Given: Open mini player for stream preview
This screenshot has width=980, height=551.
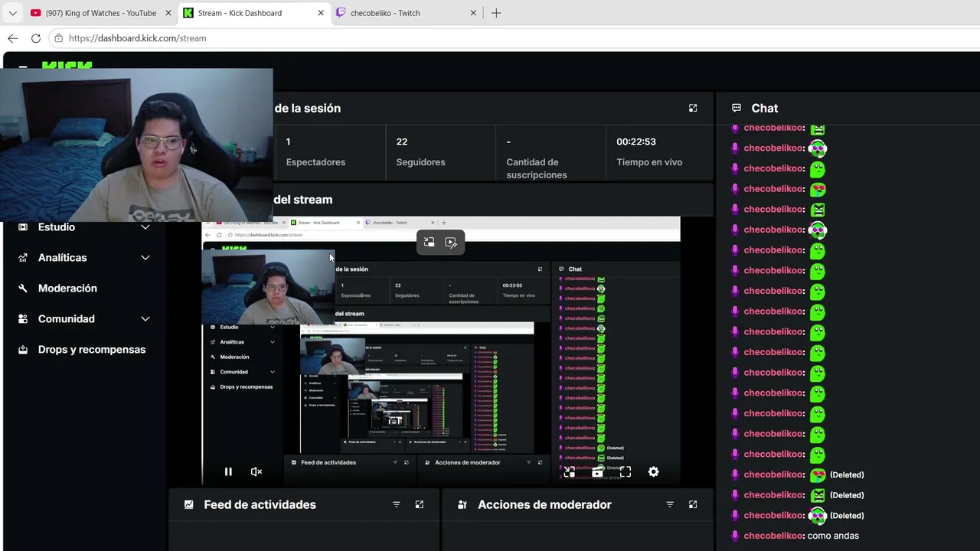Looking at the screenshot, I should point(570,471).
